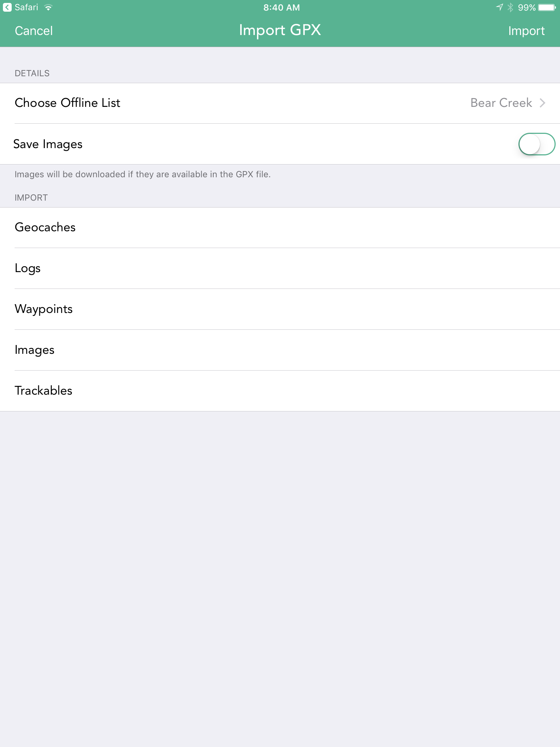
Task: Expand the Bear Creek chevron
Action: pos(542,103)
